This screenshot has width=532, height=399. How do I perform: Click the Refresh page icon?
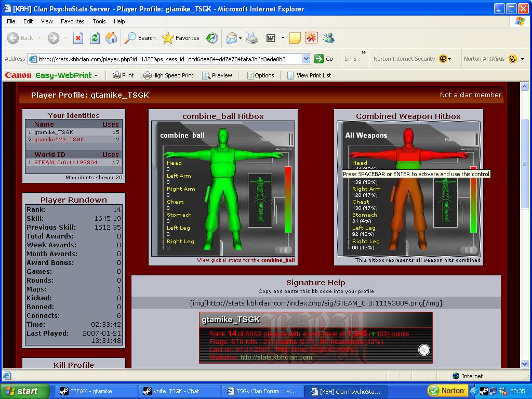click(x=95, y=38)
